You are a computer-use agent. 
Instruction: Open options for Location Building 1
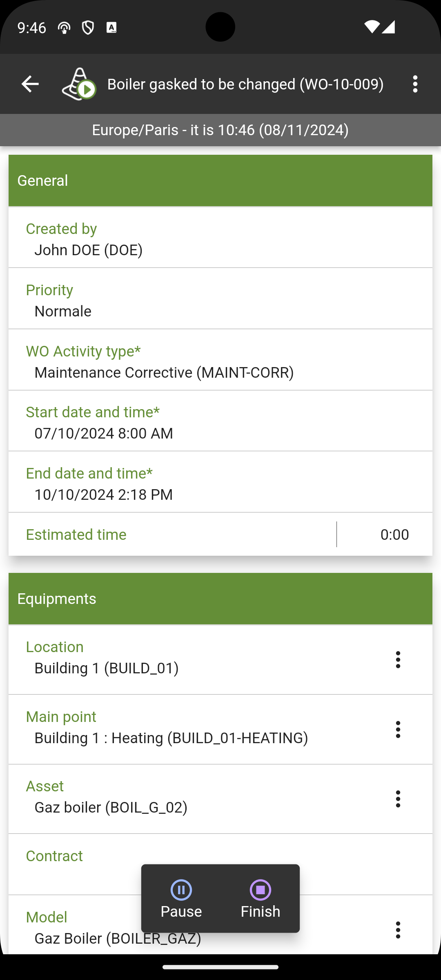pos(398,660)
